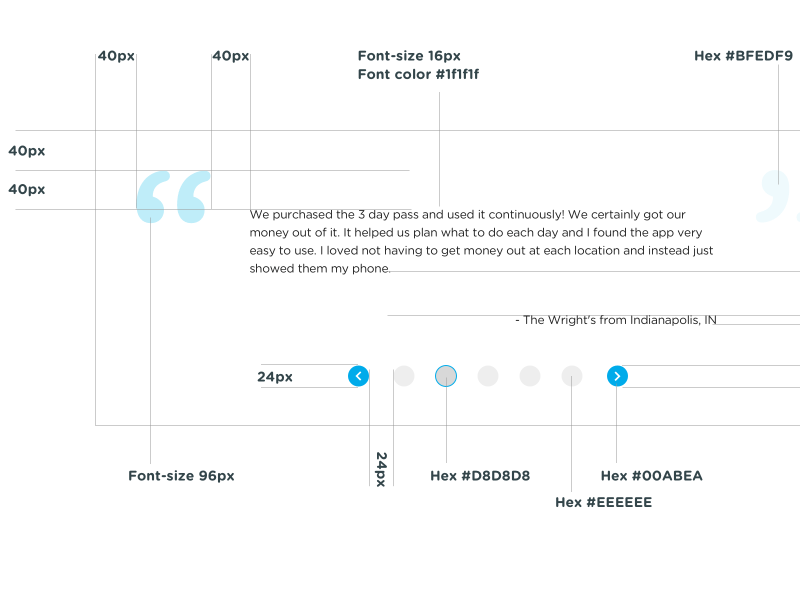Select the highlighted second pagination dot
This screenshot has width=800, height=600.
[x=446, y=376]
